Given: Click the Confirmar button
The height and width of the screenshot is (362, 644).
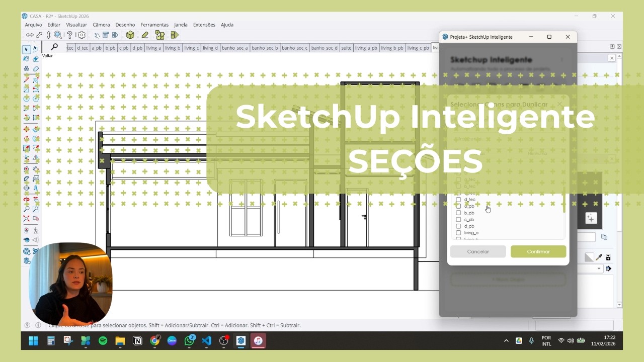Looking at the screenshot, I should point(538,251).
